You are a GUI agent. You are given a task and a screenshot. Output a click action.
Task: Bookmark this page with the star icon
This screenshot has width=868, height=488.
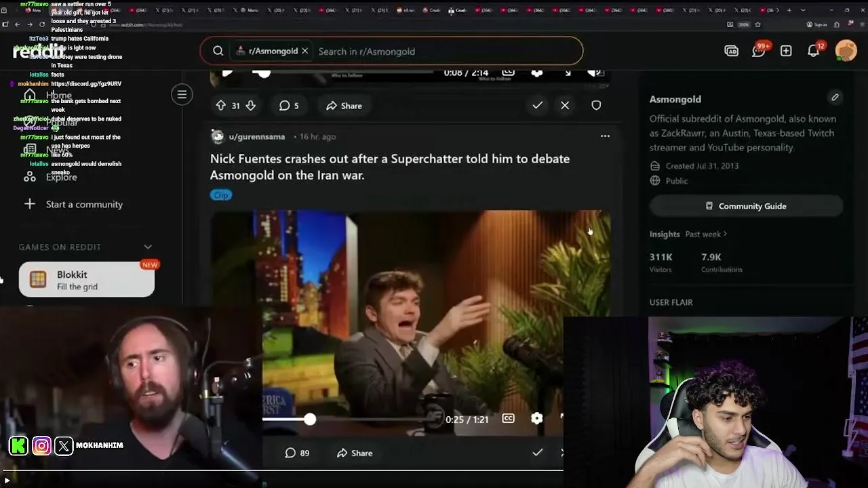click(757, 24)
